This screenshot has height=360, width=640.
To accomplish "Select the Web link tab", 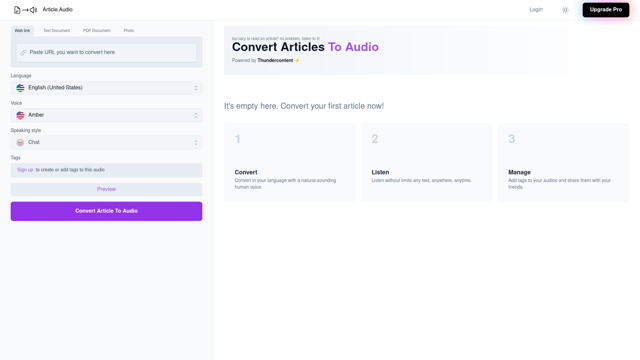I will 22,31.
